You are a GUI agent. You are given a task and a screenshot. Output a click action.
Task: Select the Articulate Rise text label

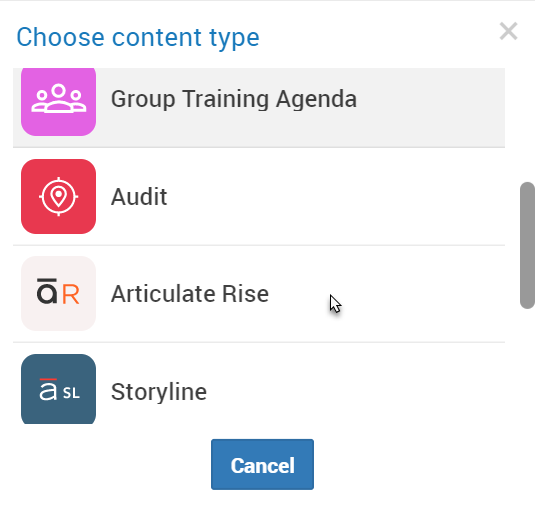point(190,294)
